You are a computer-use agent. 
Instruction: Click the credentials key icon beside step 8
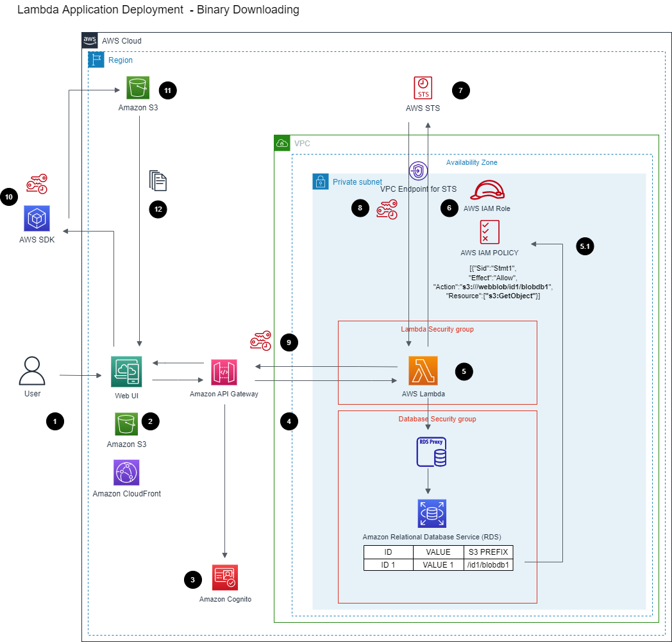click(387, 209)
